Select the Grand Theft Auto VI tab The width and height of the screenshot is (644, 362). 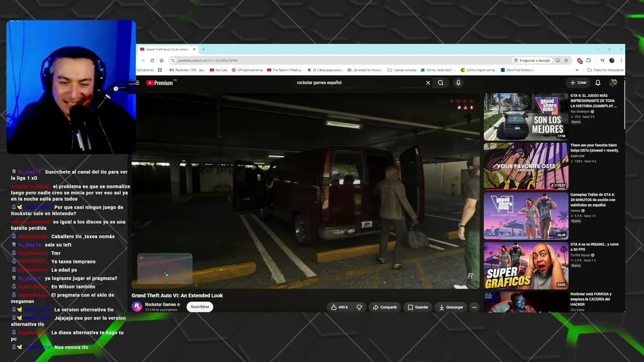click(x=168, y=49)
